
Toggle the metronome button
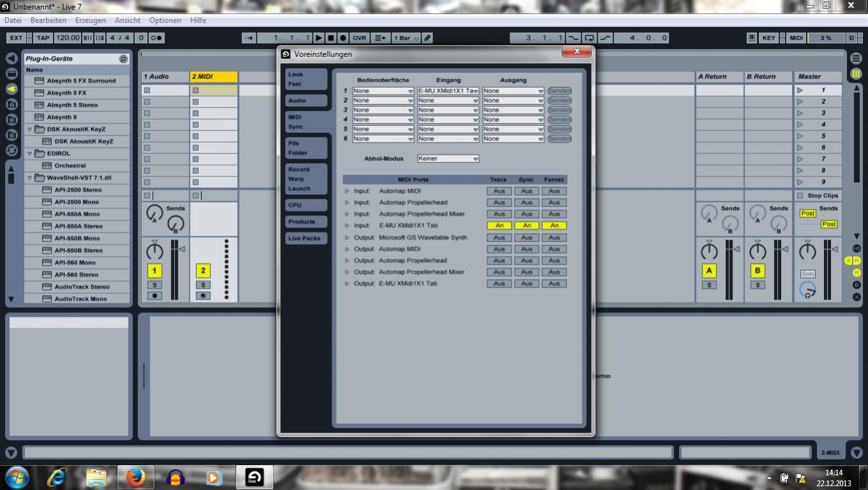click(x=156, y=38)
